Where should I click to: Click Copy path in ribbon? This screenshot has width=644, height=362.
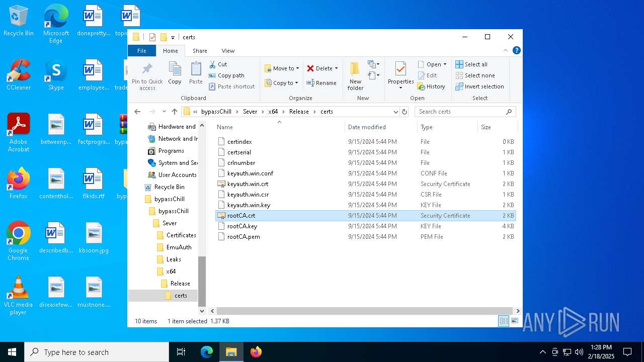[x=226, y=75]
